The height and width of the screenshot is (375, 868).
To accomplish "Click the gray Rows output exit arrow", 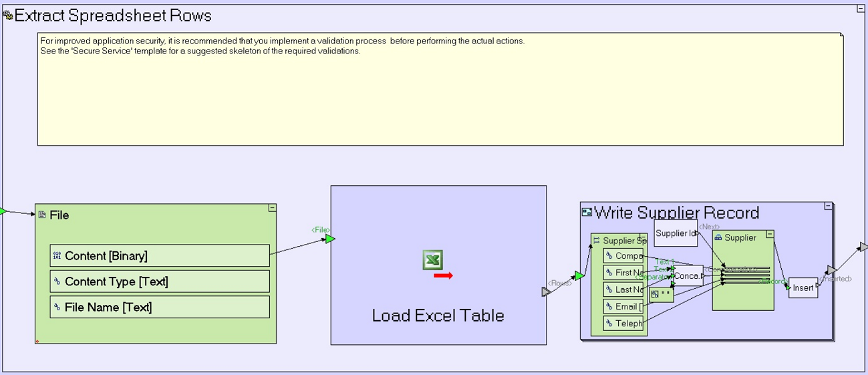I will (546, 292).
